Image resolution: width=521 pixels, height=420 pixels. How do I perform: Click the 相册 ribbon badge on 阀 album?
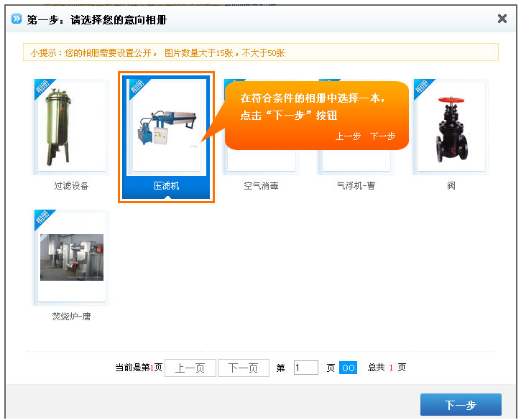click(422, 88)
